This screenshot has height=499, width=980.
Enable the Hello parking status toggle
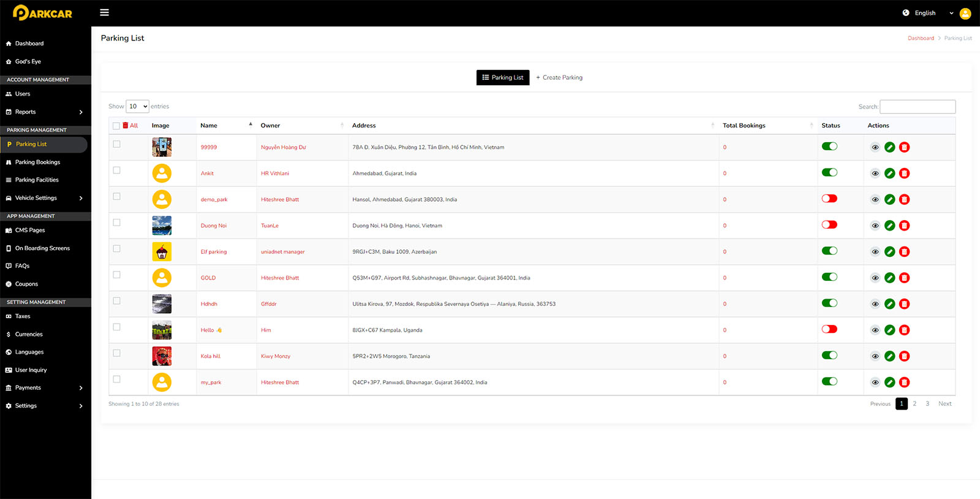click(x=829, y=329)
